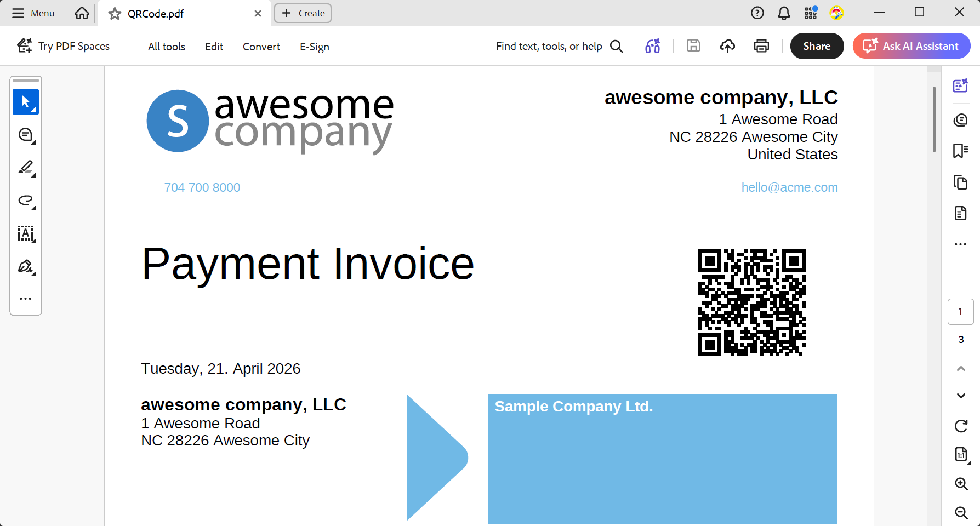Open the Bookmarks panel
The width and height of the screenshot is (980, 526).
point(960,152)
